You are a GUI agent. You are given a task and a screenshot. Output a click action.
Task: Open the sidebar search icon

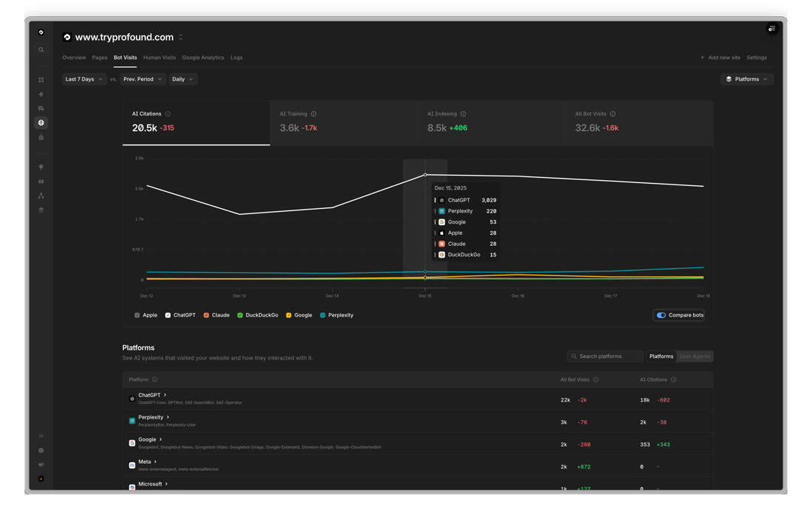click(x=41, y=49)
